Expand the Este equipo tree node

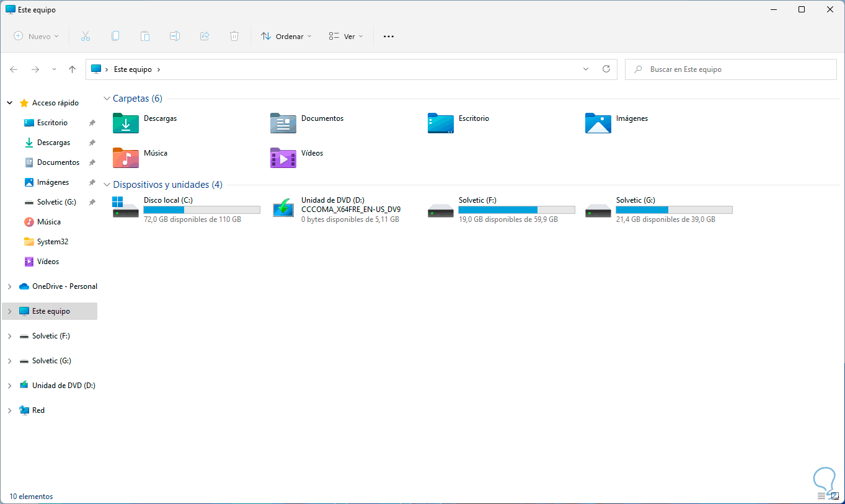9,311
